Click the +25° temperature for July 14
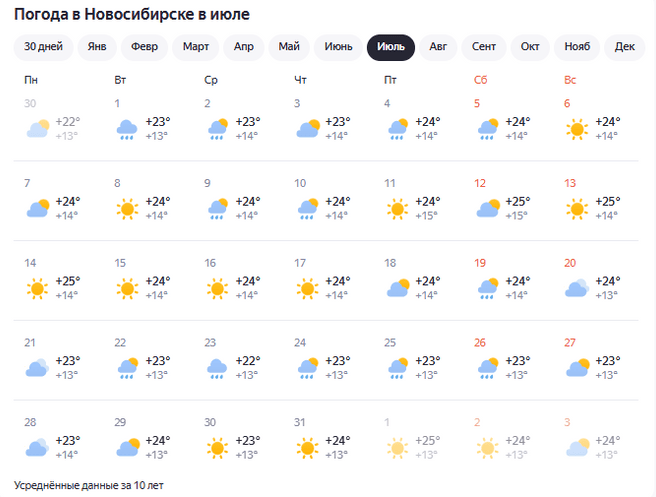Image resolution: width=656 pixels, height=497 pixels. click(x=69, y=281)
